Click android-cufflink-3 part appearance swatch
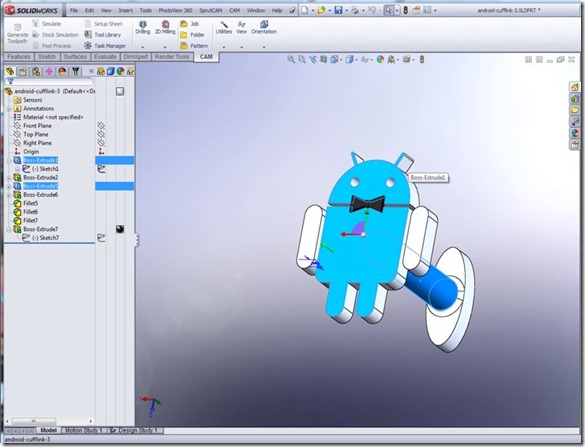The height and width of the screenshot is (447, 585). tap(120, 91)
